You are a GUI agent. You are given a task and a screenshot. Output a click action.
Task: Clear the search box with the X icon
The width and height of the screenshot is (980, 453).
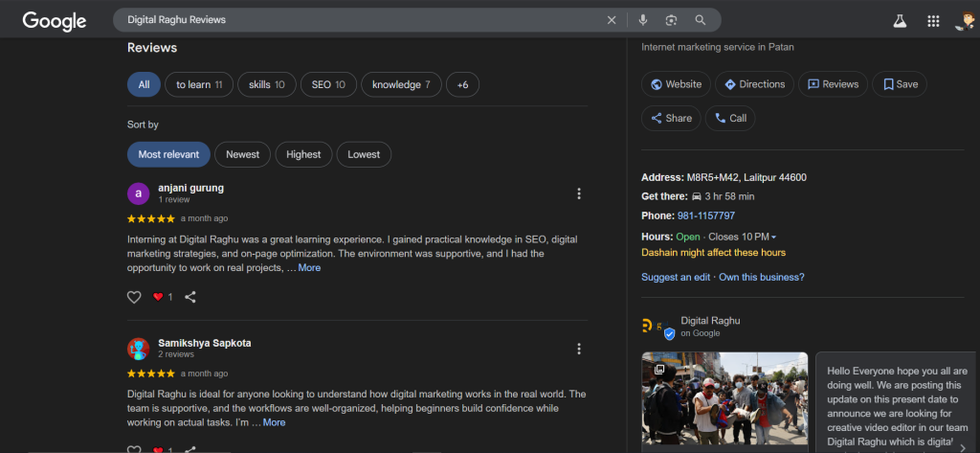(x=612, y=20)
